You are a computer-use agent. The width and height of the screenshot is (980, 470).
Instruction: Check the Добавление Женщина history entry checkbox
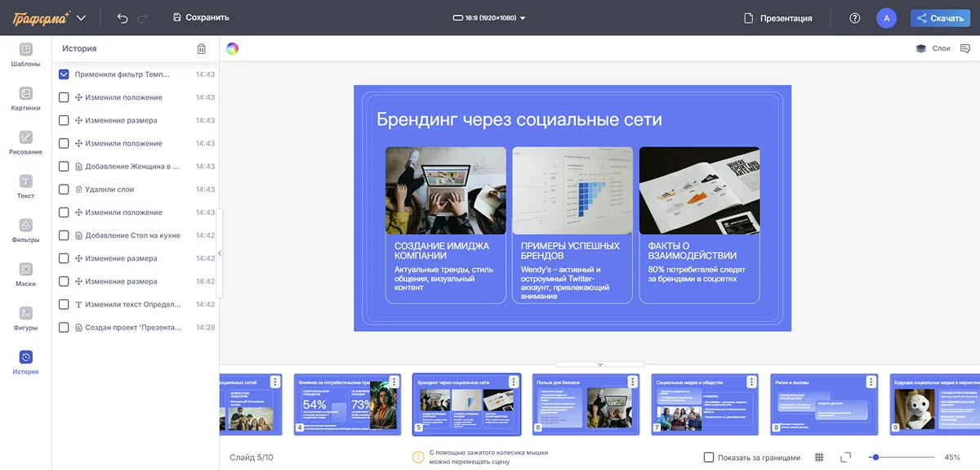[x=64, y=166]
